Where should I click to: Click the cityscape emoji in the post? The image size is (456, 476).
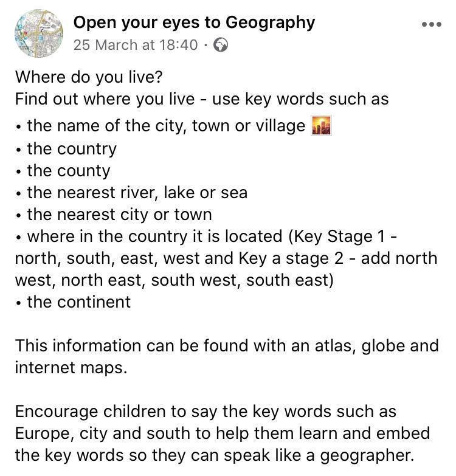tap(321, 126)
